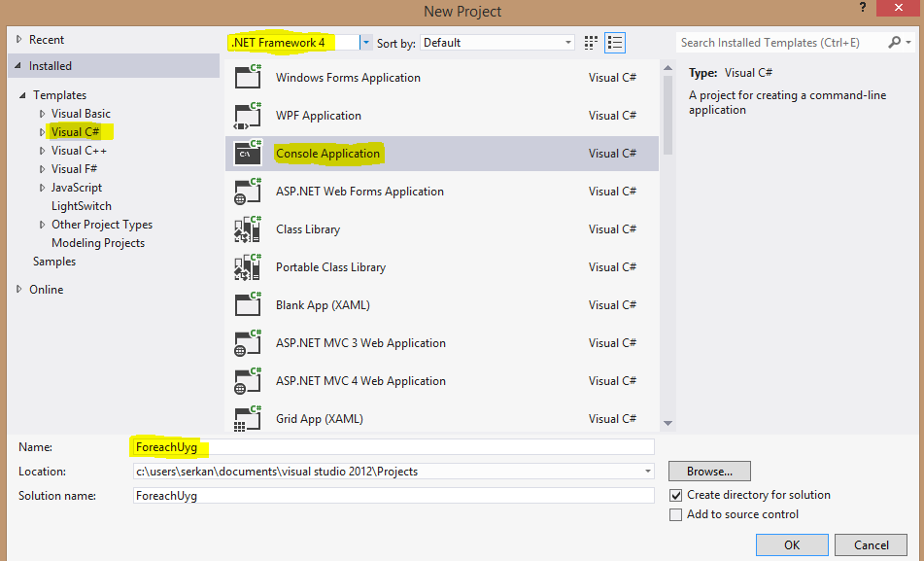Select ASP.NET Web Forms Application name
Viewport: 924px width, 561px height.
pyautogui.click(x=359, y=192)
